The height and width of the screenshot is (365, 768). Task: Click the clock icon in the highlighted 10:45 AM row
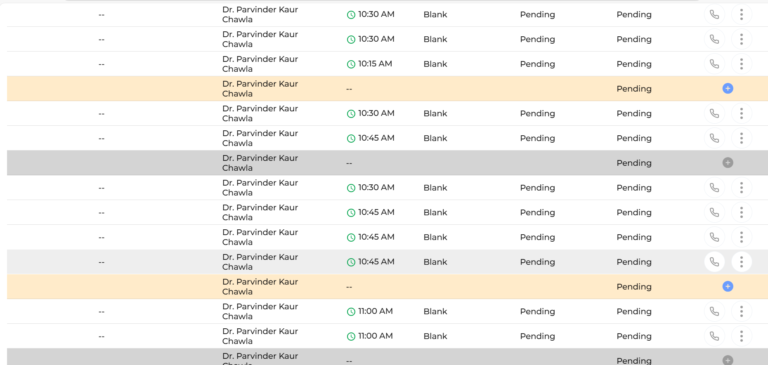[351, 262]
